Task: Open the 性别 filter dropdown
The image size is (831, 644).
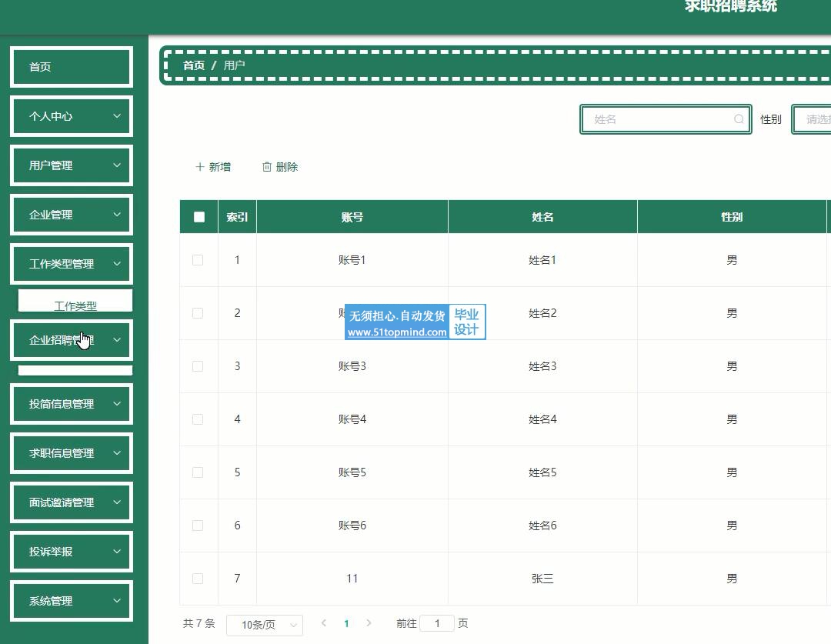Action: [x=812, y=119]
